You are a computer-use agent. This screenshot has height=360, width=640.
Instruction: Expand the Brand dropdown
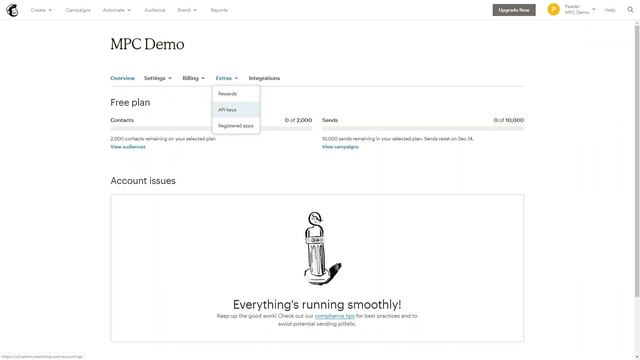click(x=187, y=10)
